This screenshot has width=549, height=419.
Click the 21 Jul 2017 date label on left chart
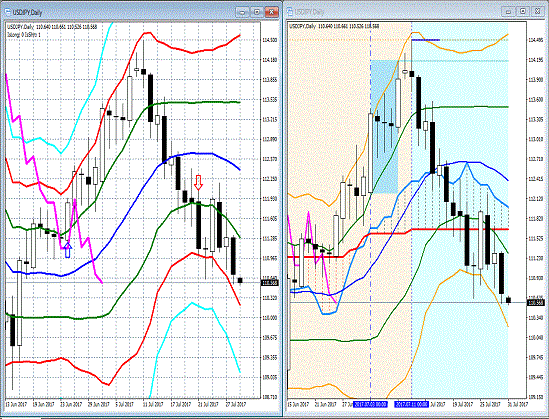point(208,404)
